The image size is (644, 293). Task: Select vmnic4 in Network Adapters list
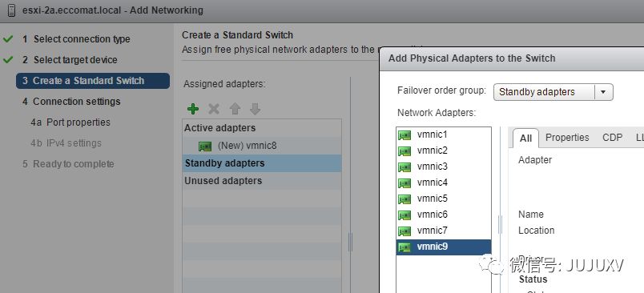tap(444, 183)
